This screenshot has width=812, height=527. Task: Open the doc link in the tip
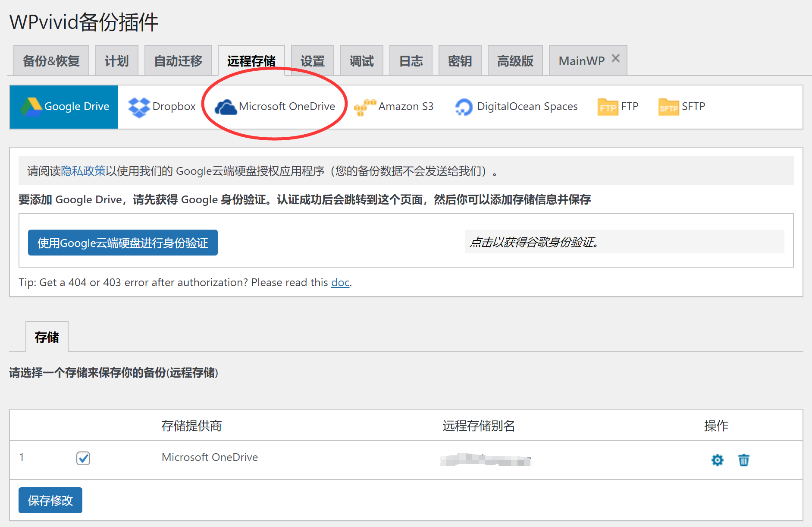(x=340, y=282)
